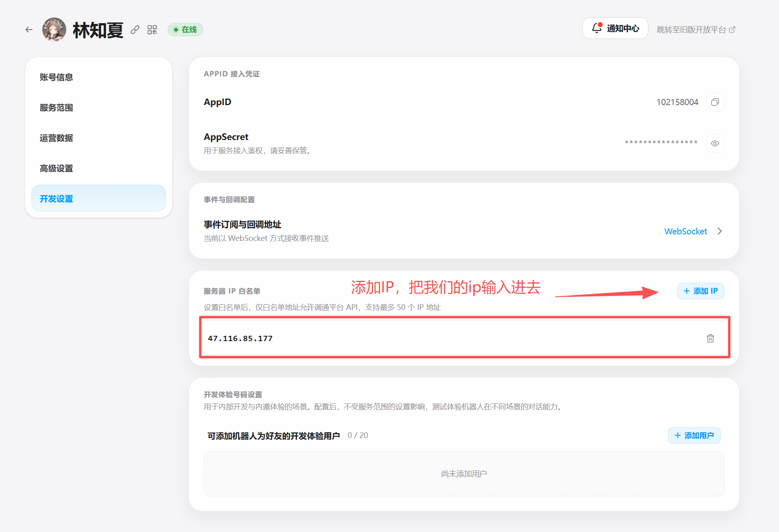Click the 在线 status badge
The width and height of the screenshot is (779, 532).
click(x=185, y=30)
